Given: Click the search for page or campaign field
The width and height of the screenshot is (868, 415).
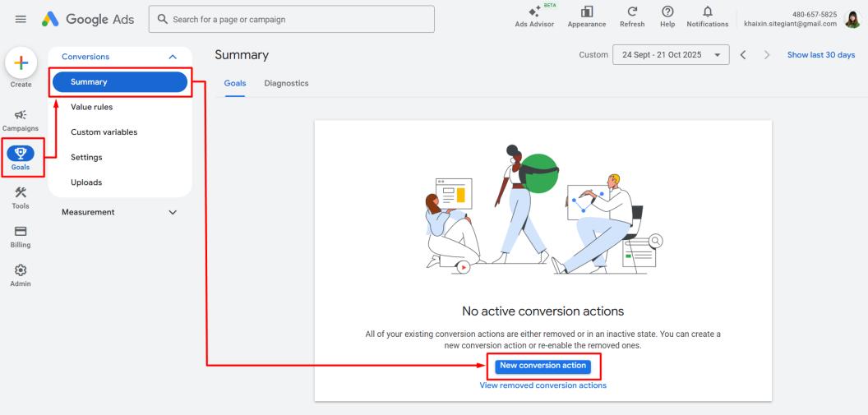Looking at the screenshot, I should click(292, 19).
